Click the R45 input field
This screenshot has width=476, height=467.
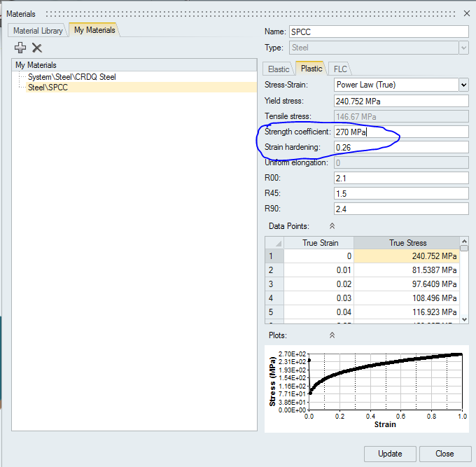[x=401, y=194]
